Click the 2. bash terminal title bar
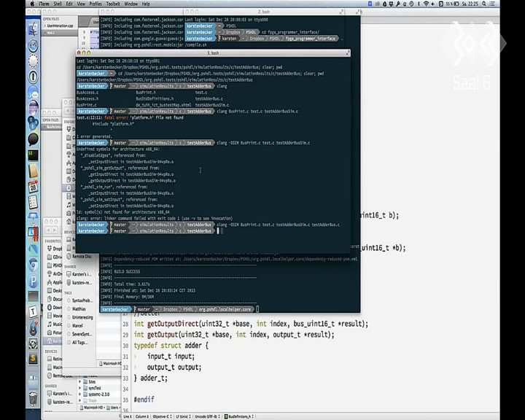The image size is (525, 420). (x=263, y=12)
